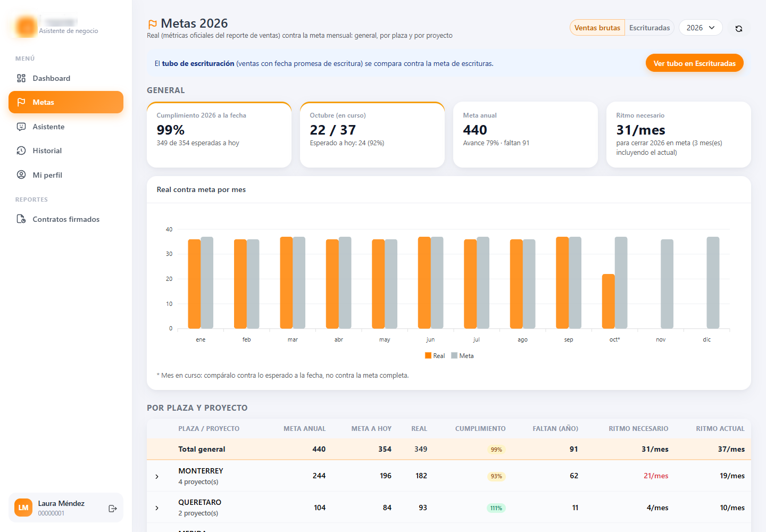Click the Meta anual 440 card
The width and height of the screenshot is (766, 532).
(x=526, y=135)
